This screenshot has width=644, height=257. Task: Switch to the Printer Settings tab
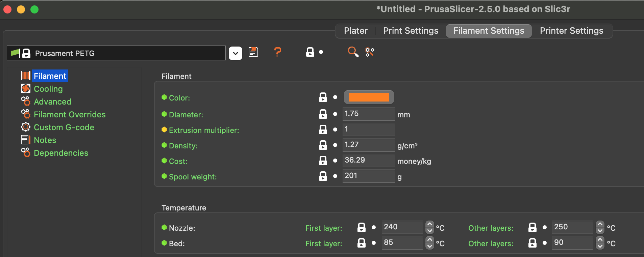[x=571, y=31]
